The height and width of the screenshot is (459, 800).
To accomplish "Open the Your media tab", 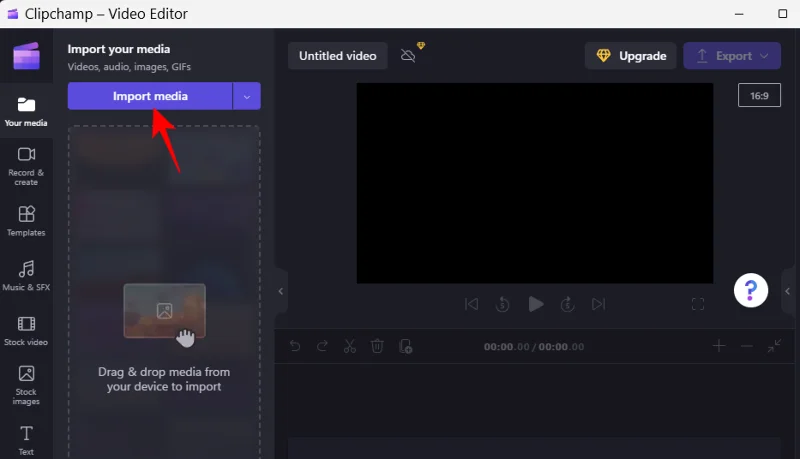I will pyautogui.click(x=26, y=112).
